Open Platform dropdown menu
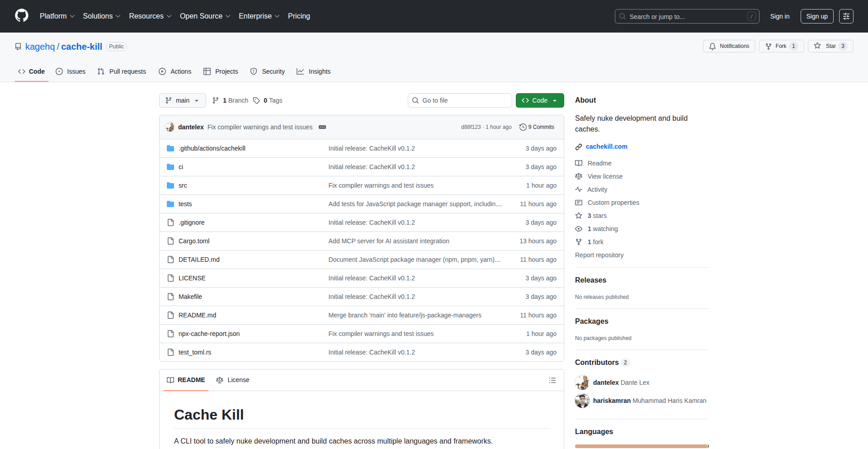 tap(57, 16)
